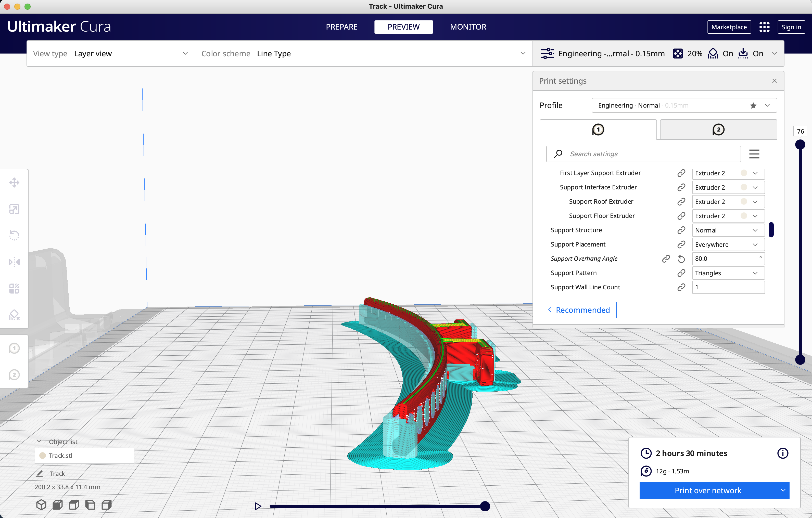Close the Print settings panel

[x=774, y=81]
